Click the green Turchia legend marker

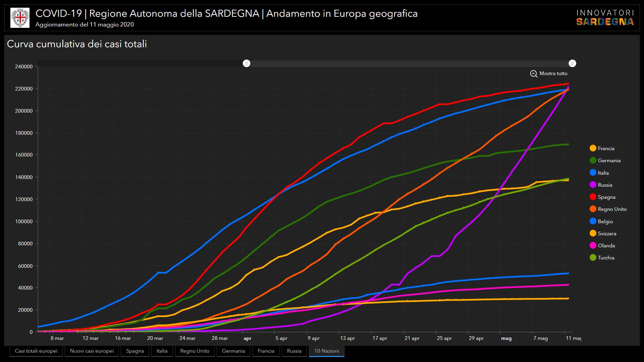click(593, 258)
